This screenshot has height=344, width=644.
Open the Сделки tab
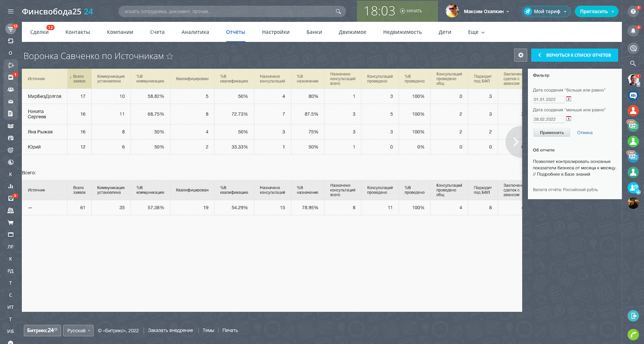pyautogui.click(x=39, y=32)
